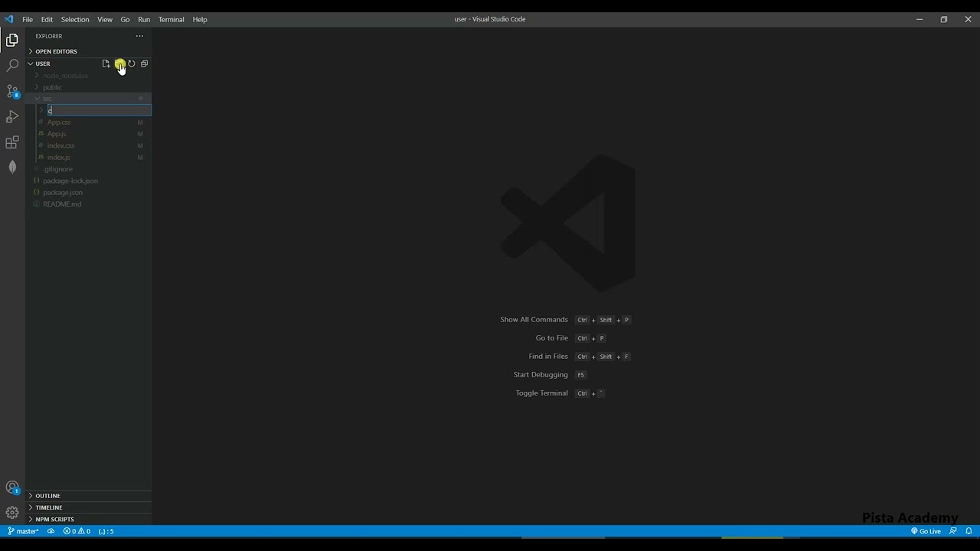Image resolution: width=980 pixels, height=551 pixels.
Task: Expand the Open Editors section
Action: pyautogui.click(x=89, y=51)
